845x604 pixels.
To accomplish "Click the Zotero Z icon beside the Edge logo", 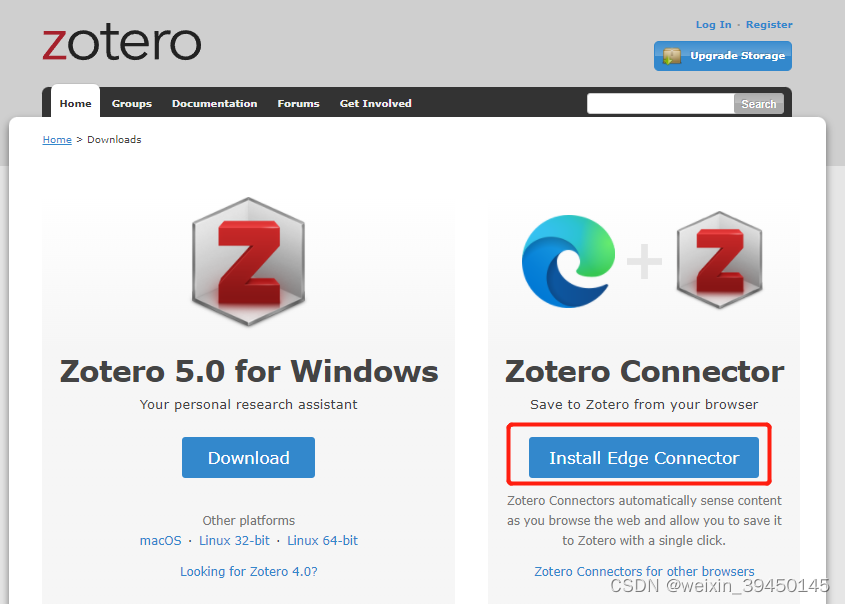I will tap(719, 260).
